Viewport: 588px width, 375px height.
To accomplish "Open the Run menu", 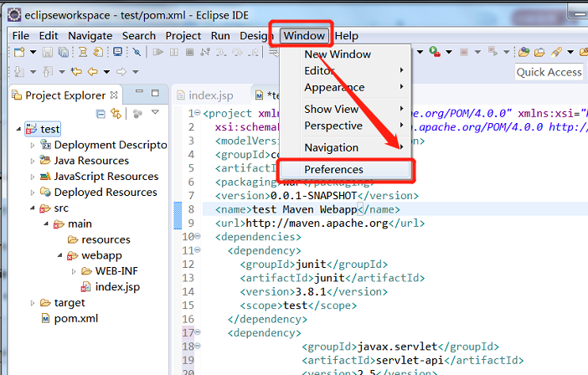I will coord(220,36).
